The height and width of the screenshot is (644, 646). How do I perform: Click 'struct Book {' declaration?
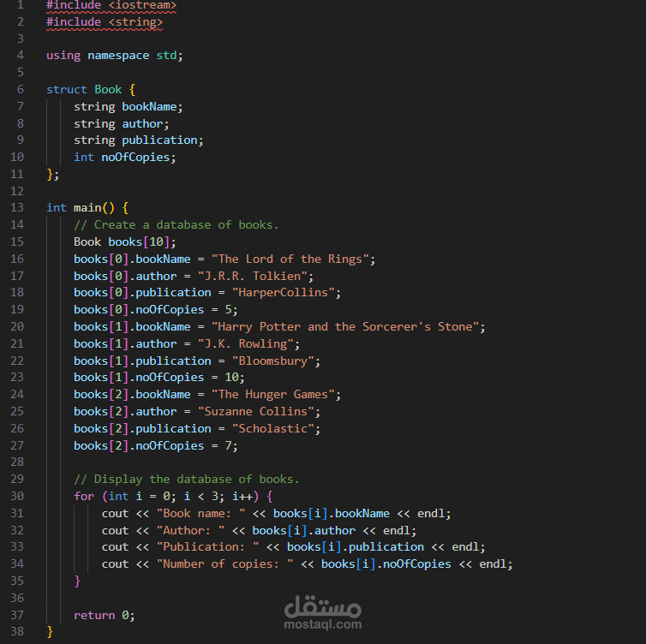tap(91, 89)
